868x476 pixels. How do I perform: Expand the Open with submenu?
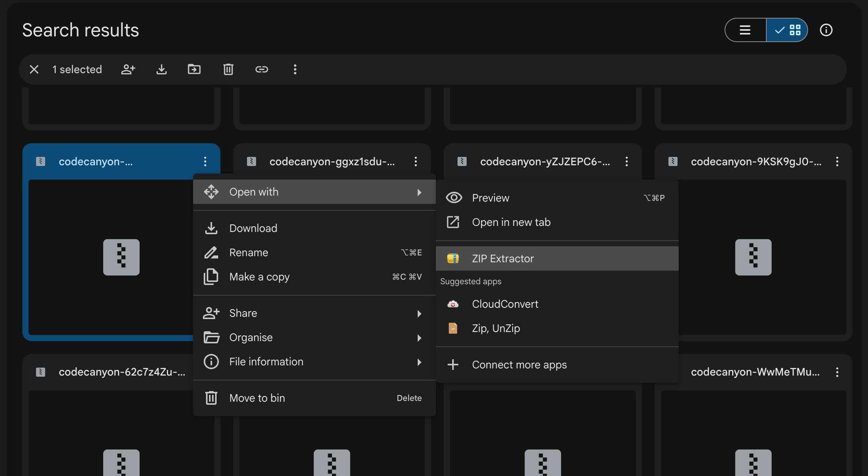314,192
